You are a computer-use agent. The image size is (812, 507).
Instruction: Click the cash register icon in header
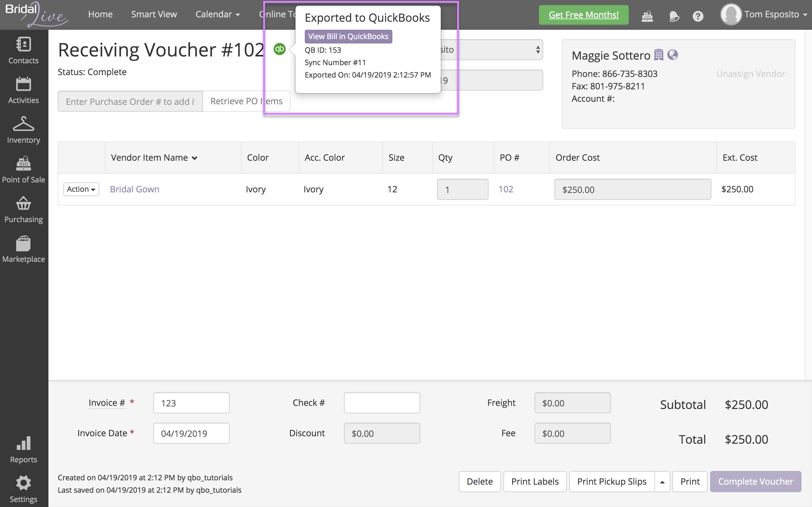[x=647, y=16]
